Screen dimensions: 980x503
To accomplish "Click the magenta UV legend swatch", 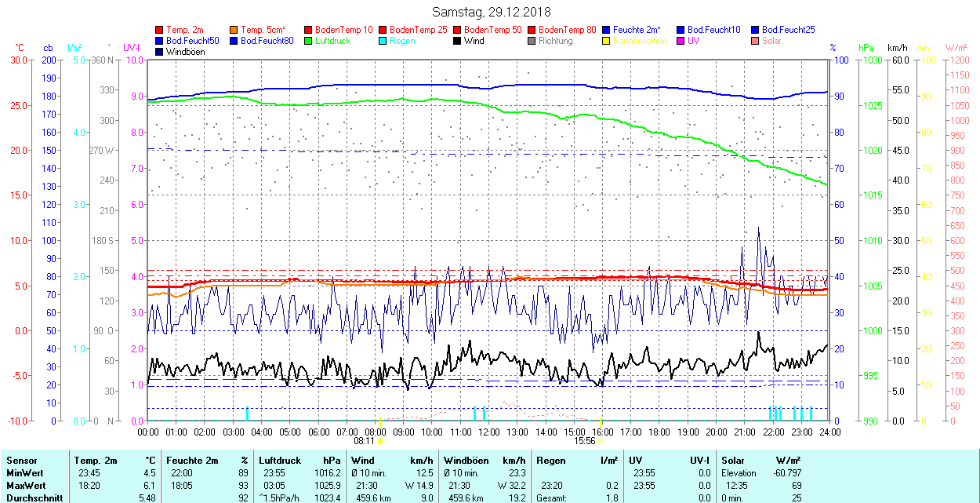I will point(681,41).
